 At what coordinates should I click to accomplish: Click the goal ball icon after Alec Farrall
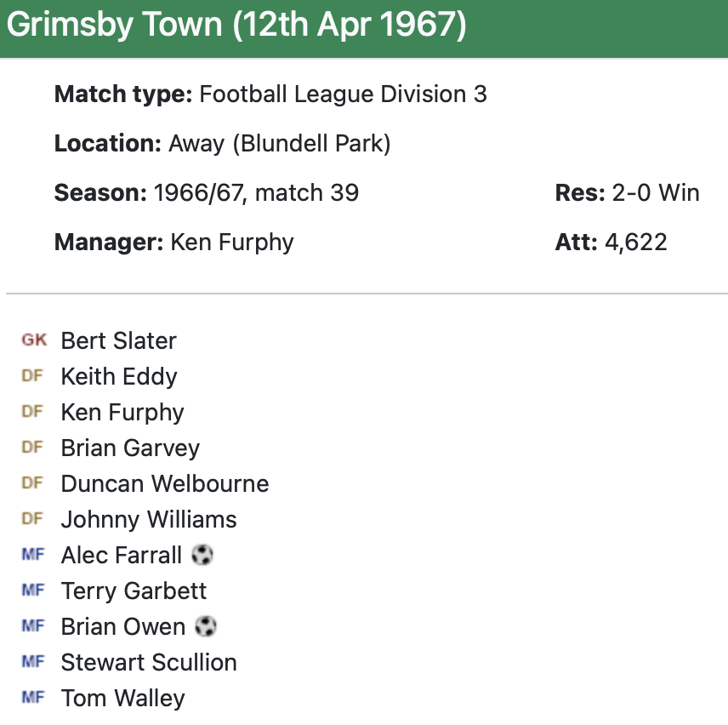tap(202, 556)
